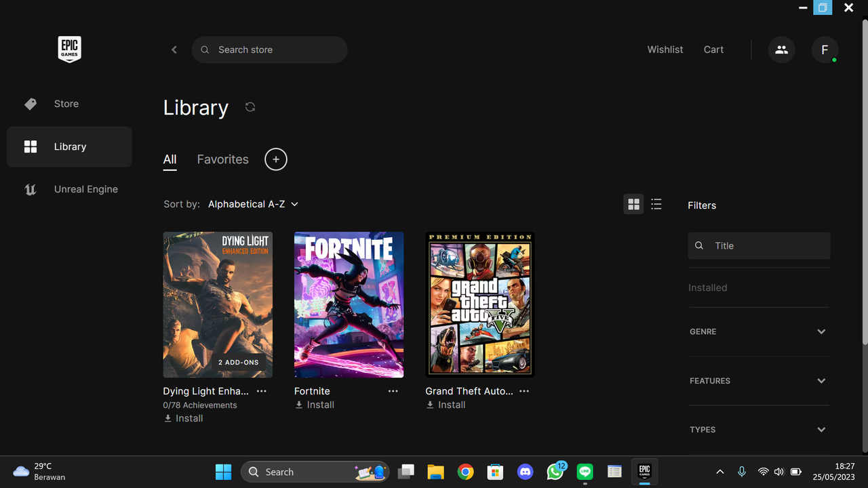Go back with the arrow button
This screenshot has height=488, width=868.
coord(174,49)
